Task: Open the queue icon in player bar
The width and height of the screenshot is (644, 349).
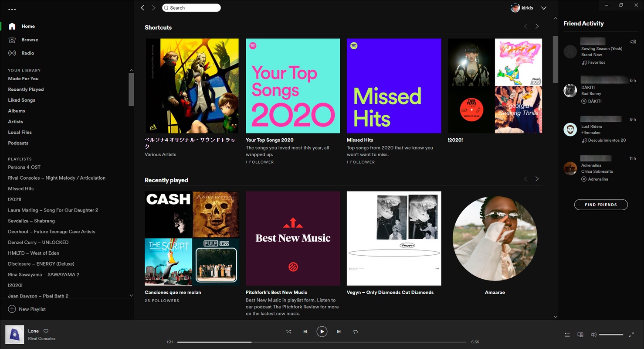Action: tap(567, 335)
